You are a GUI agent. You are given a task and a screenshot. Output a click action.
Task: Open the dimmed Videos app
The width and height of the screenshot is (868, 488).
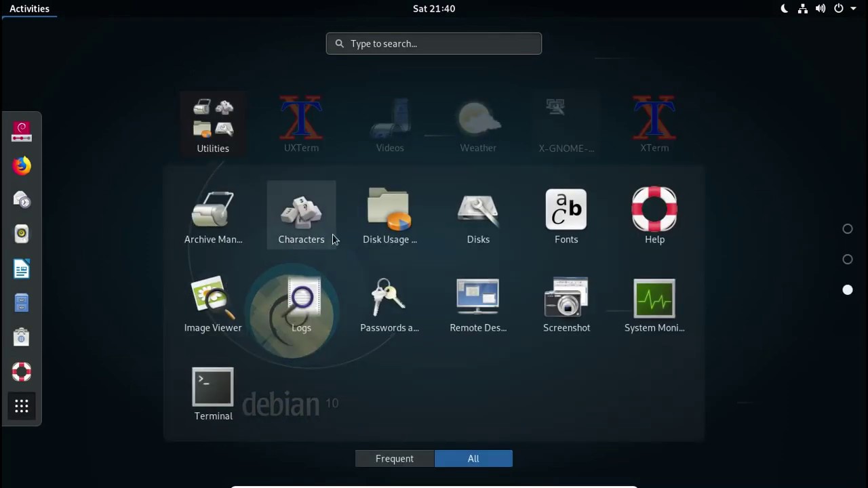tap(390, 125)
